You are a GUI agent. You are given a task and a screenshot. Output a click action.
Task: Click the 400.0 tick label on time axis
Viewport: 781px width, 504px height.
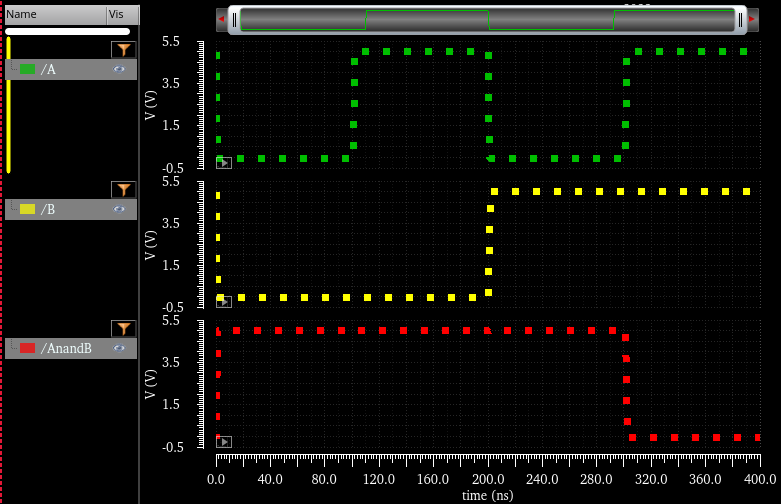[x=760, y=479]
